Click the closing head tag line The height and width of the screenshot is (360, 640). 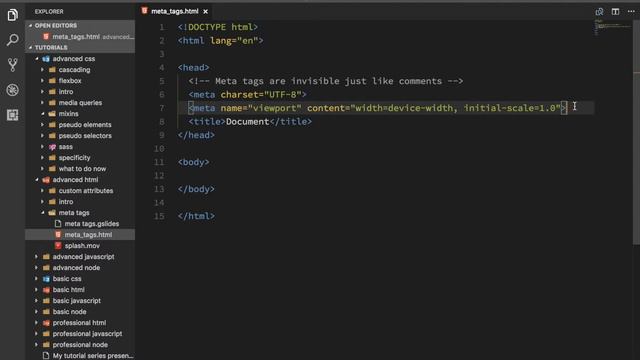point(196,135)
